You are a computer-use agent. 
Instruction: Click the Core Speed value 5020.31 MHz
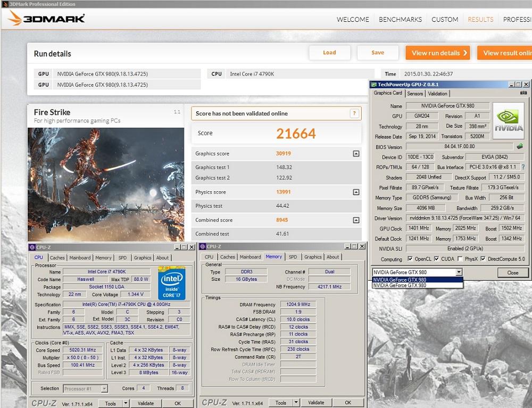point(82,350)
